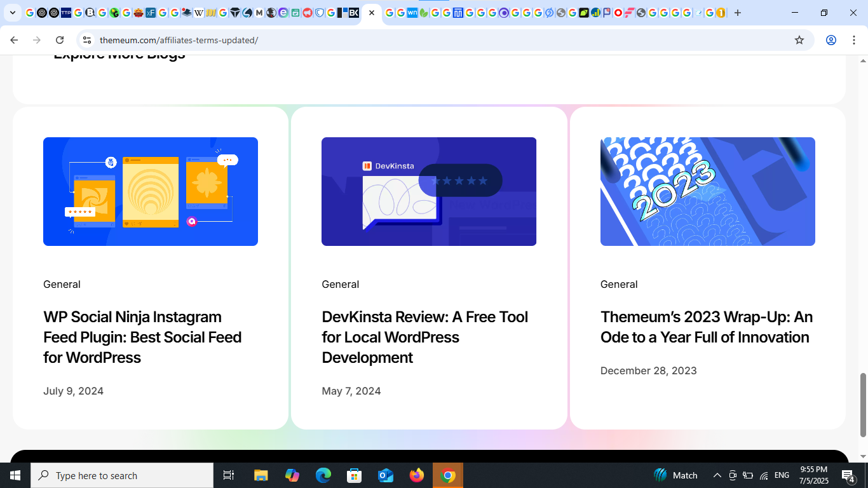This screenshot has width=868, height=488.
Task: Click the July 9, 2024 date text
Action: [73, 391]
